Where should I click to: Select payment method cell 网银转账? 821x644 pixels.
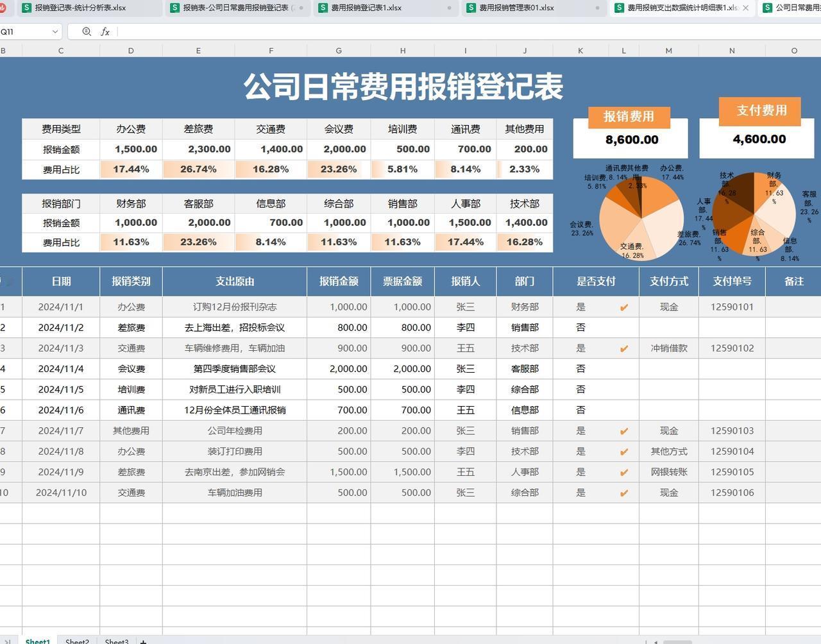point(668,472)
